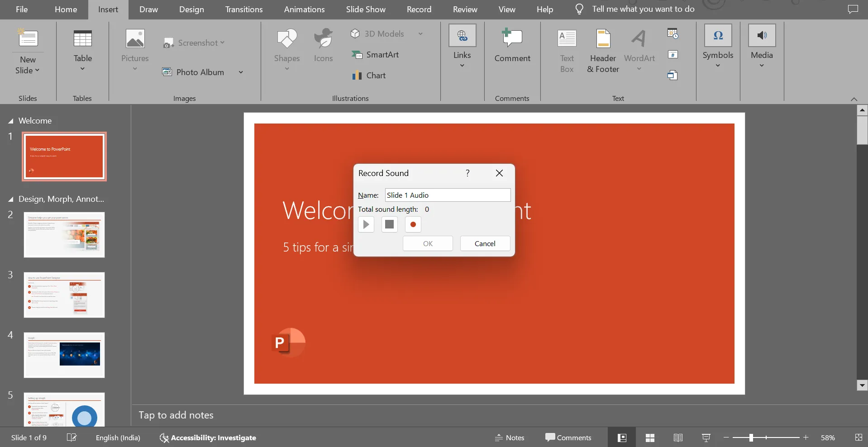Start Slide Show from status bar
This screenshot has width=868, height=447.
pos(706,437)
